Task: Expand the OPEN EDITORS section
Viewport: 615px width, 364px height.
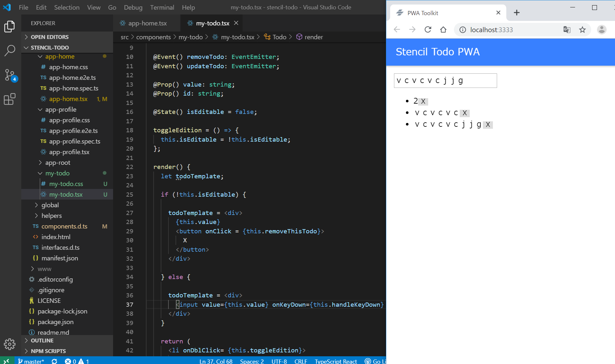Action: (67, 37)
